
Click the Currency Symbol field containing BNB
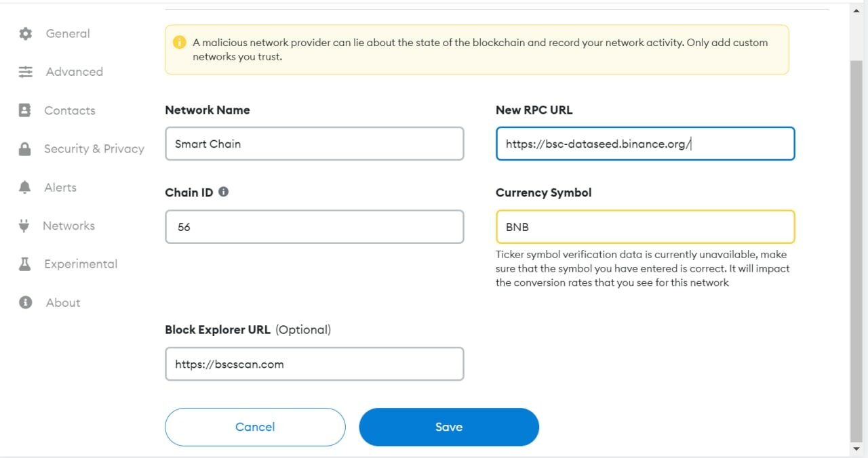click(x=645, y=227)
